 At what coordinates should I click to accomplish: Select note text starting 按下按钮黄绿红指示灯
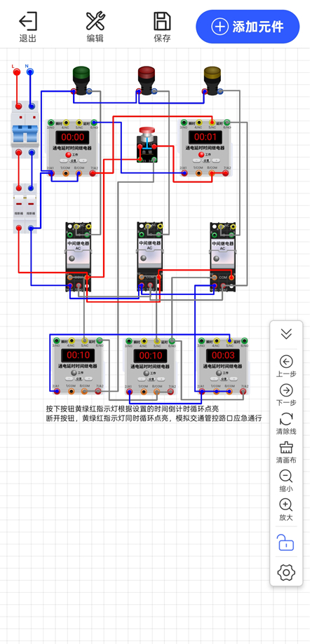point(133,409)
